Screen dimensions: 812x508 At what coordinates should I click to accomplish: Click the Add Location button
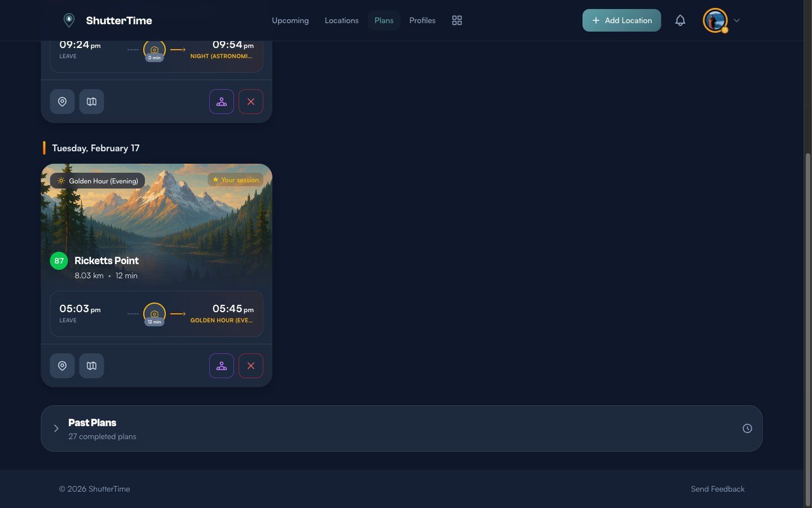pyautogui.click(x=621, y=20)
